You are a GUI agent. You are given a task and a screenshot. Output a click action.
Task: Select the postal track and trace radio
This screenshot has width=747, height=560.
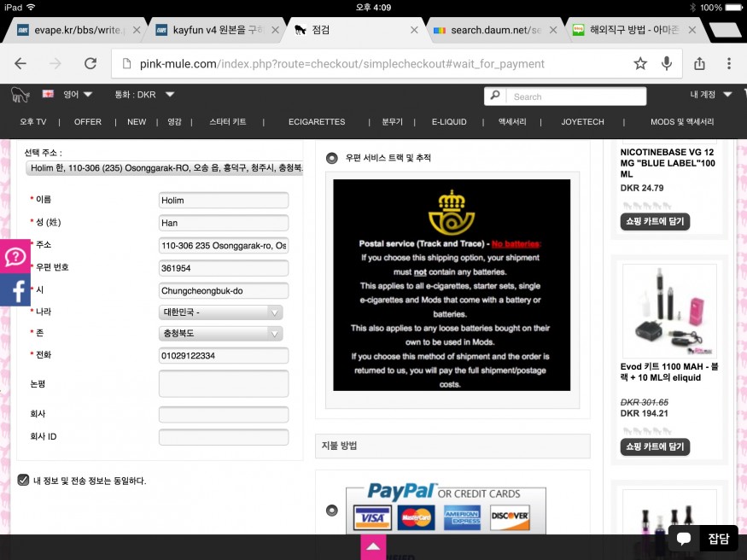332,158
